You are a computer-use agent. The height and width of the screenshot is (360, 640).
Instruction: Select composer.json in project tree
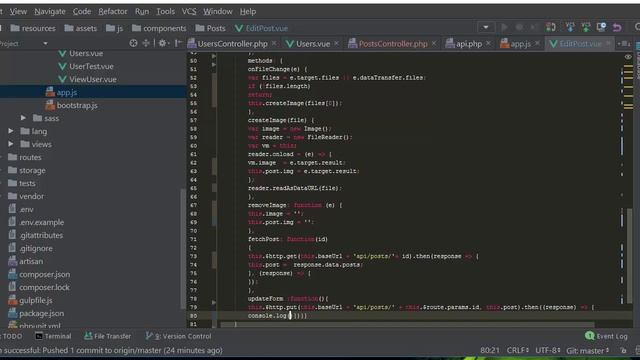[39, 274]
